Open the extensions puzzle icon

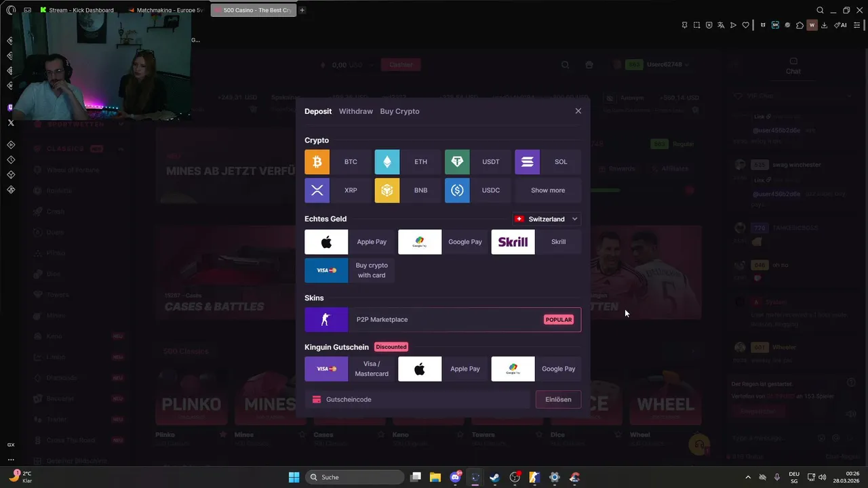800,25
